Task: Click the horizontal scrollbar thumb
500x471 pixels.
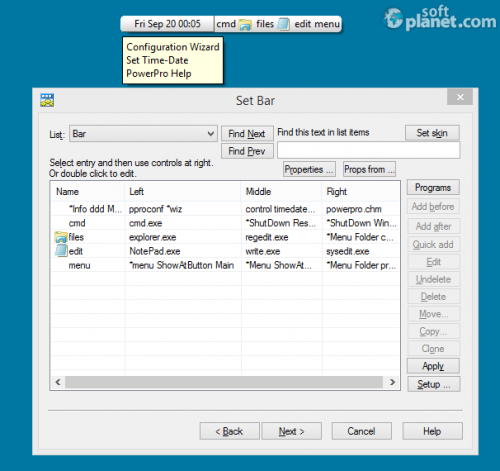Action: [x=224, y=382]
